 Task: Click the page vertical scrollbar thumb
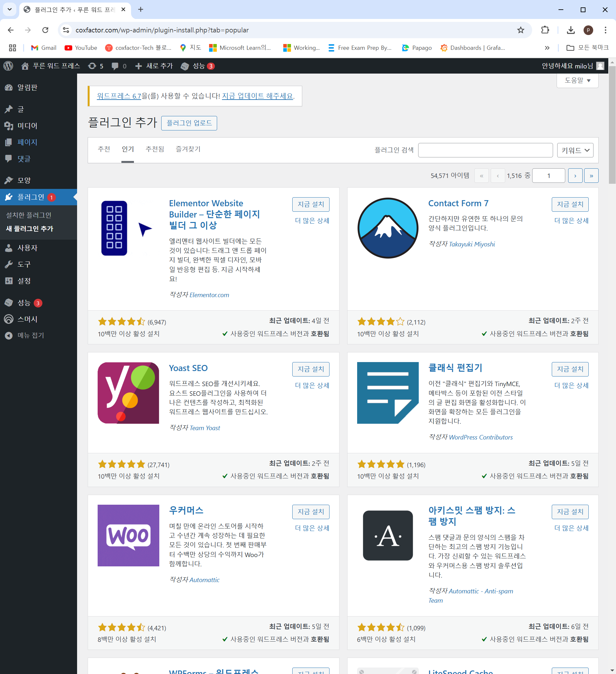click(612, 125)
